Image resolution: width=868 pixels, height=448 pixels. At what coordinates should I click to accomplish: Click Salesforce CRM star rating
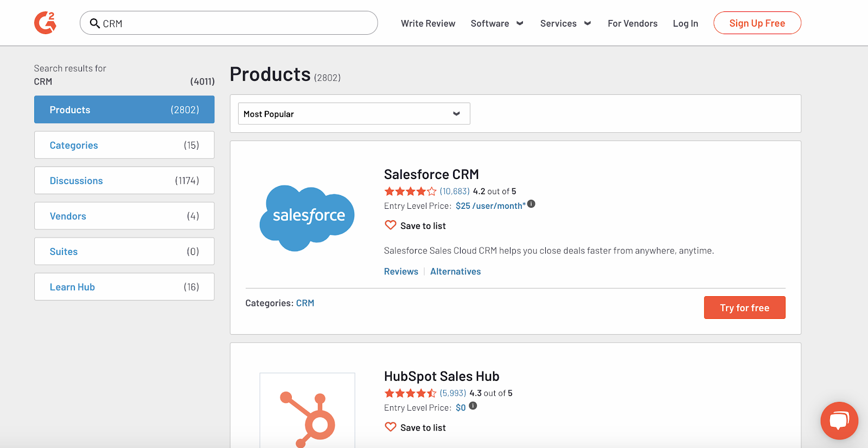(410, 191)
